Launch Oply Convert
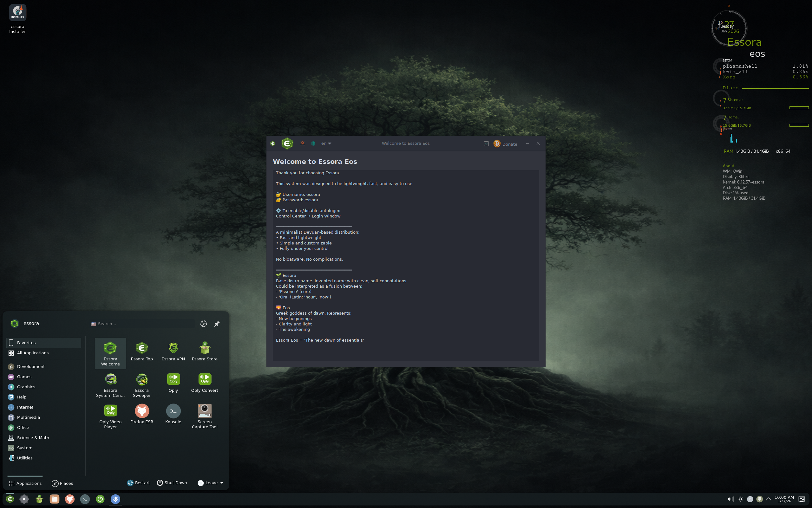Screen dimensions: 812x508 click(205, 383)
